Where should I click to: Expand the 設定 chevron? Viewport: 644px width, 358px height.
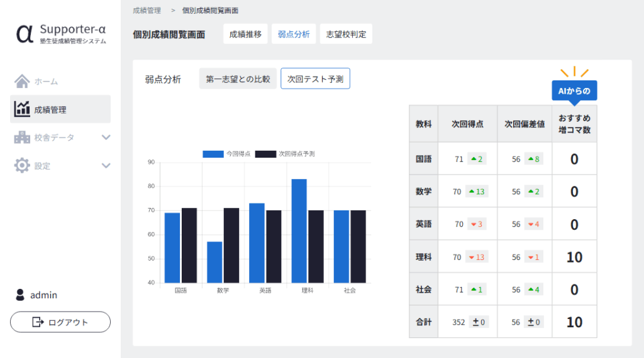[106, 166]
